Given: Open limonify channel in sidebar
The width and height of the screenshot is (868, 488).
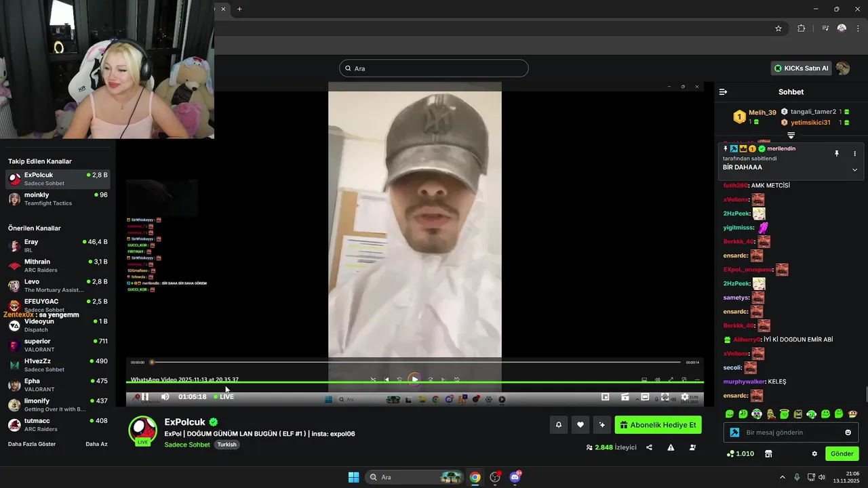Looking at the screenshot, I should (x=58, y=405).
